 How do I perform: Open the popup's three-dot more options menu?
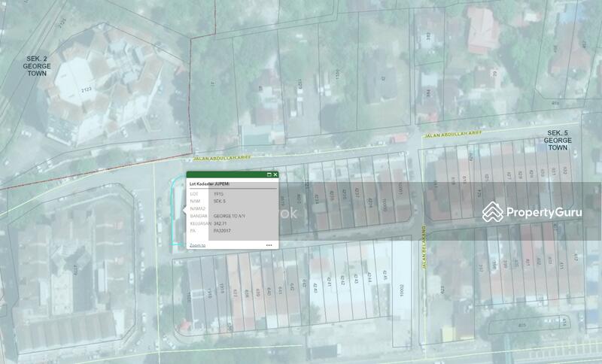pos(269,245)
